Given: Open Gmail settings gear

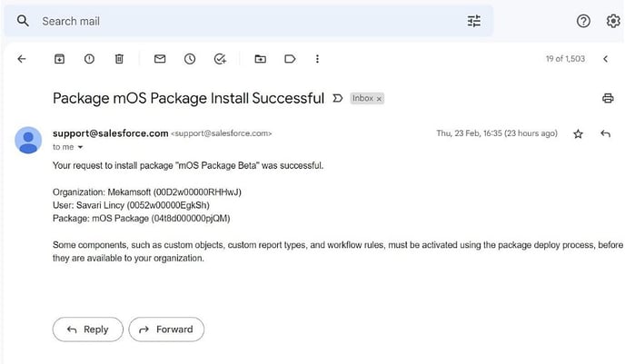Looking at the screenshot, I should coord(613,21).
